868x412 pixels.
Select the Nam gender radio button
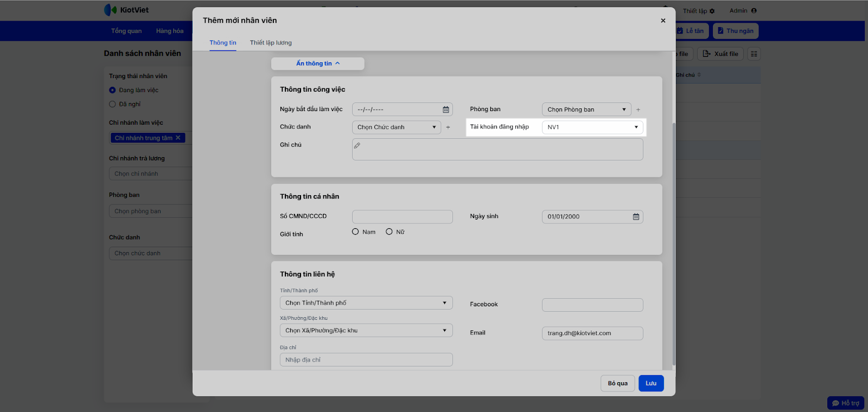coord(355,232)
